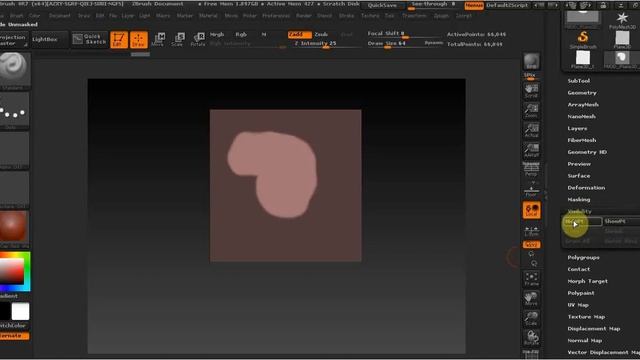Toggle Edit mode button
Viewport: 640px width, 360px height.
[x=118, y=40]
